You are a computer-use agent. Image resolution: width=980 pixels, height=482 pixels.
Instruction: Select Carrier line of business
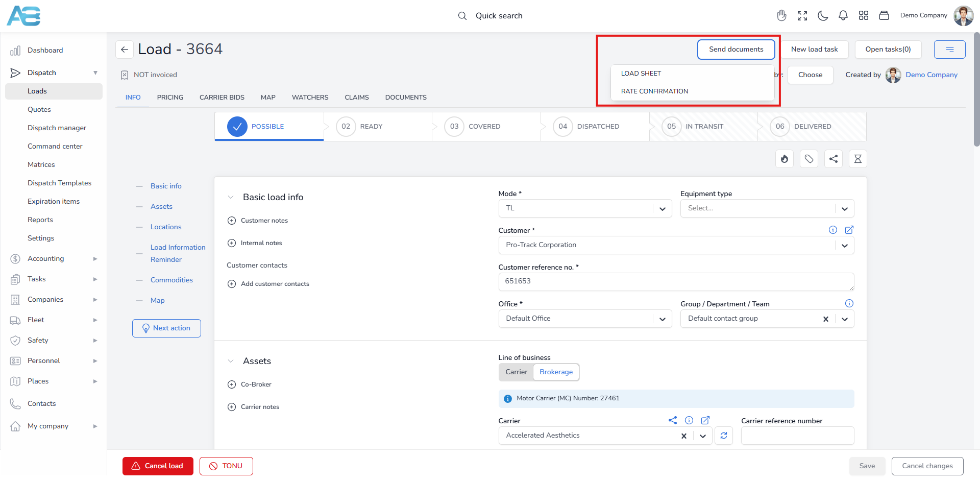(x=516, y=372)
